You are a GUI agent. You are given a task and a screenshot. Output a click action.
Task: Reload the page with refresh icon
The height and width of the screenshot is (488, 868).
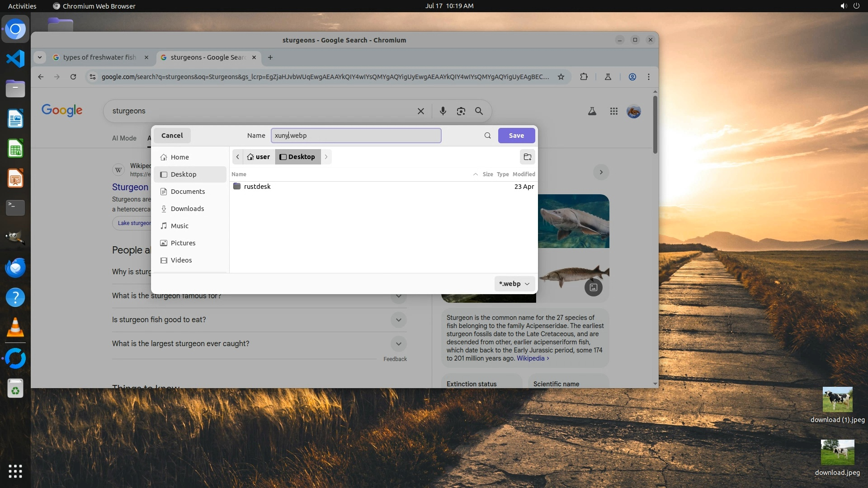[x=73, y=77]
